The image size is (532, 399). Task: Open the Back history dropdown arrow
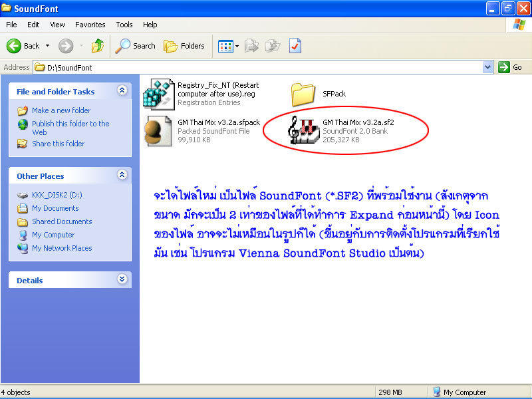coord(47,46)
